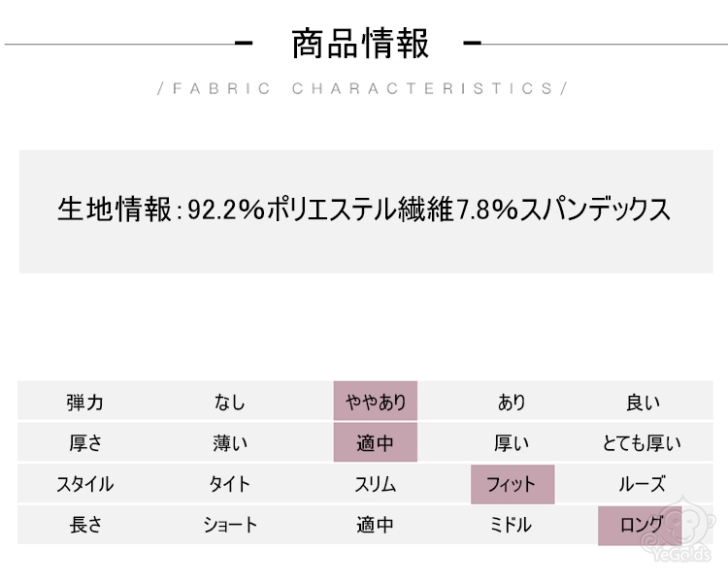The width and height of the screenshot is (728, 581).
Task: Pick スリム in the style row
Action: [x=375, y=484]
